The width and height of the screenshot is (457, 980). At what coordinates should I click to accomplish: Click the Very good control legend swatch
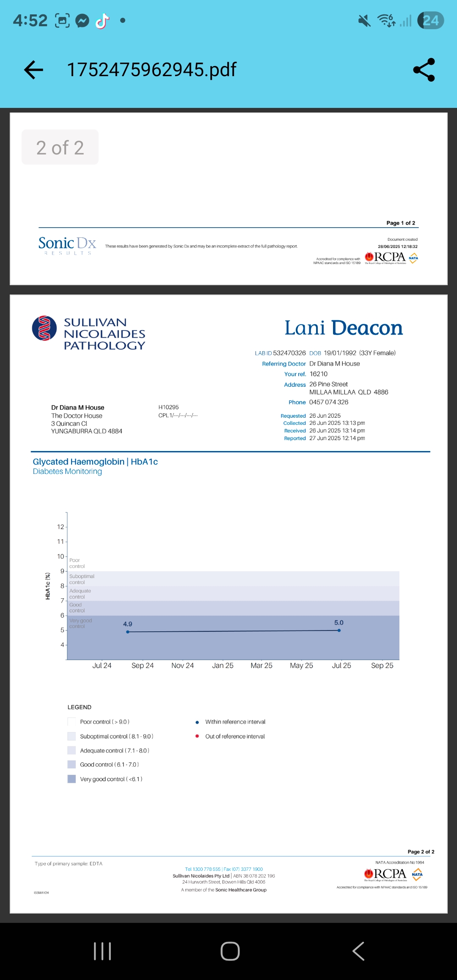coord(72,779)
